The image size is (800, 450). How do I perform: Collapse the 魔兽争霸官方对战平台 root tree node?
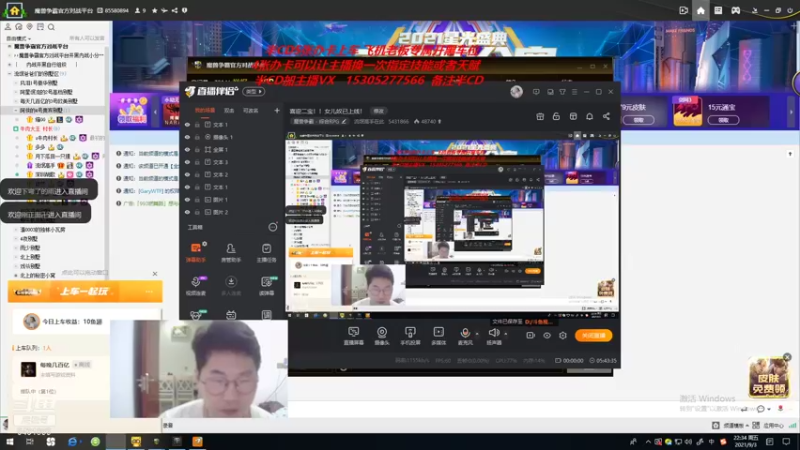9,46
